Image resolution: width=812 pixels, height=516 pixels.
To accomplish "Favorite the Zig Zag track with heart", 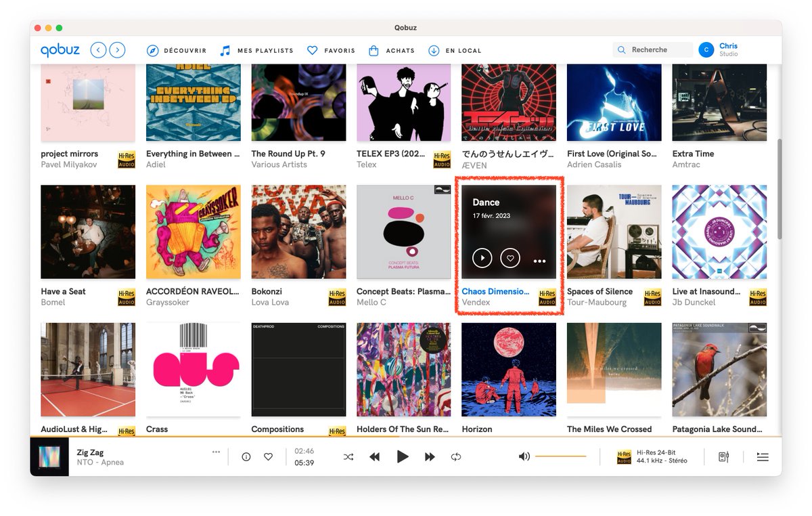I will point(268,457).
